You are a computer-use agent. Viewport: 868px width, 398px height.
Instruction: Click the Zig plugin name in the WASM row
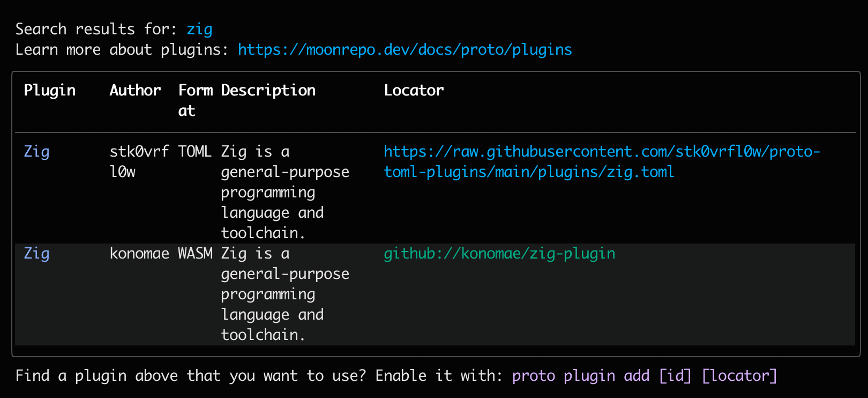coord(36,254)
